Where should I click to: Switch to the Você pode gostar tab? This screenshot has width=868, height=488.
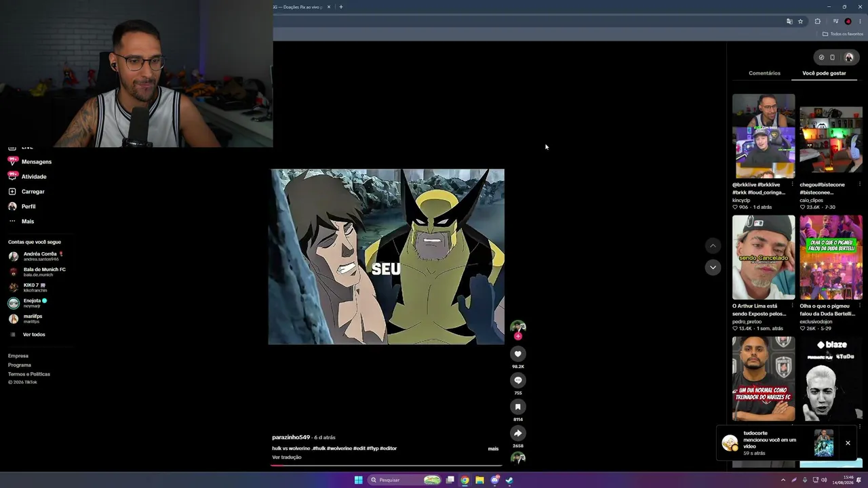824,73
